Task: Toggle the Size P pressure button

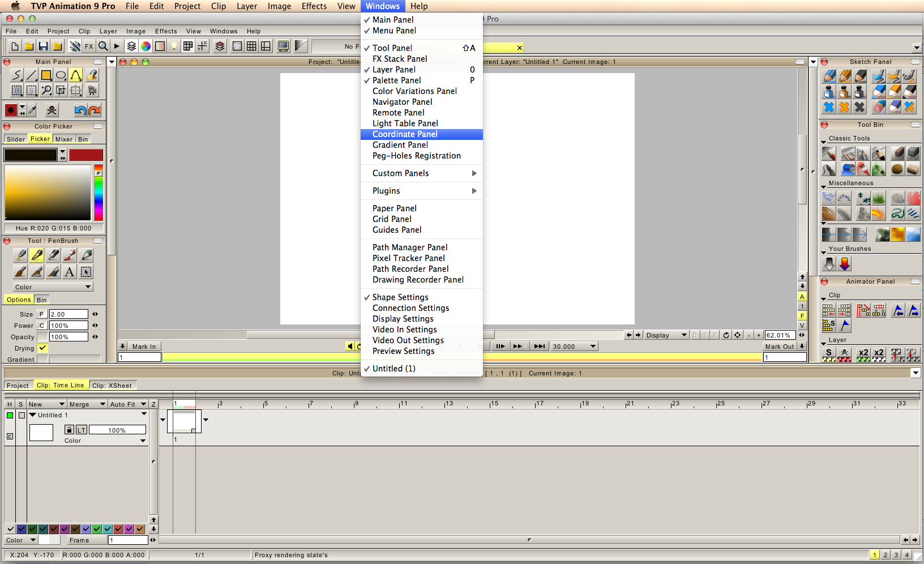Action: pyautogui.click(x=41, y=314)
